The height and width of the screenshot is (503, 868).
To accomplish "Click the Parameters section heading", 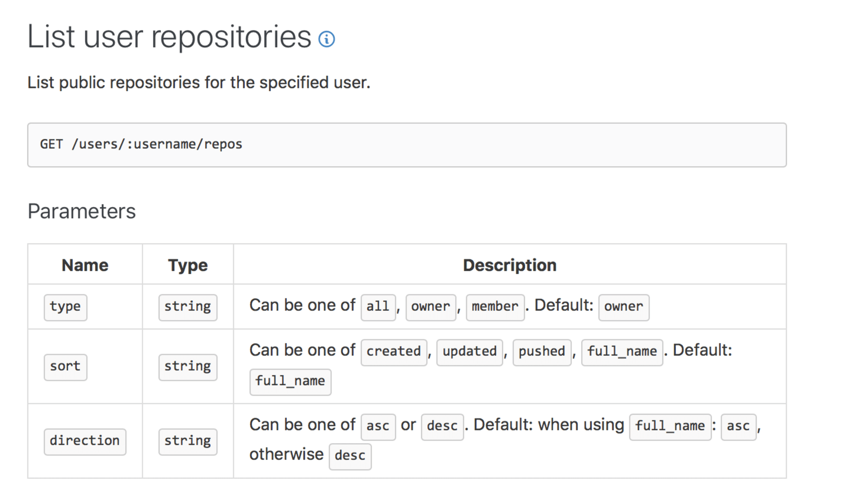I will tap(82, 212).
